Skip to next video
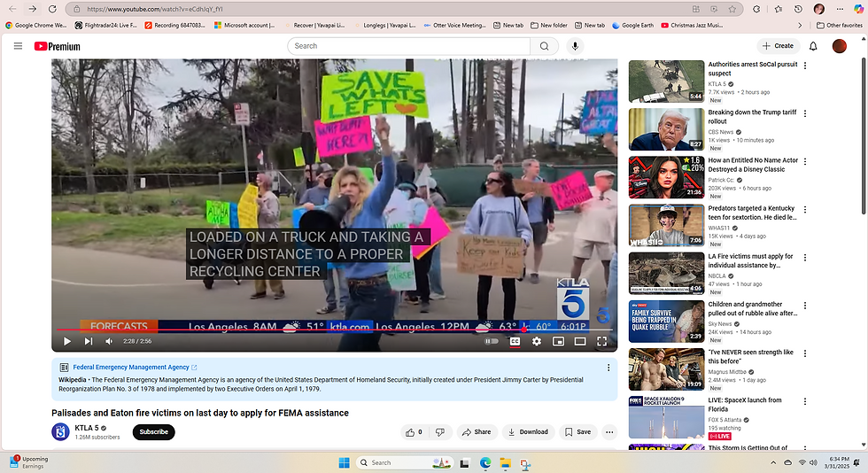Viewport: 868px width, 473px height. tap(88, 341)
